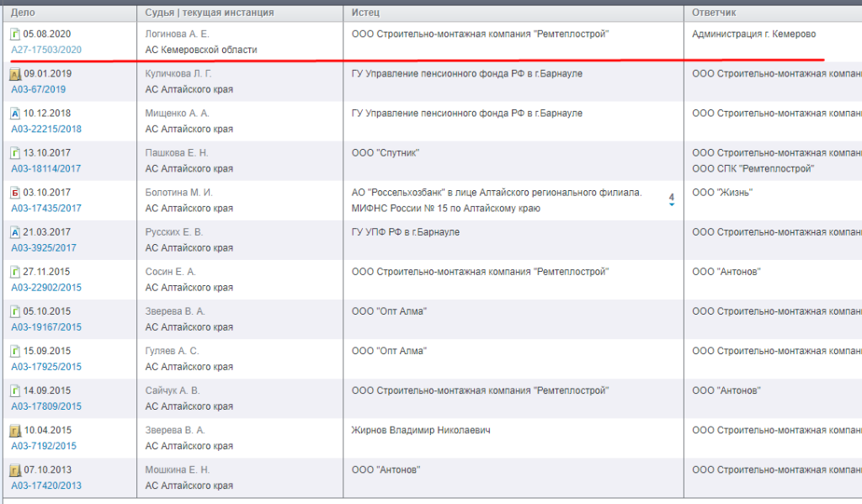
Task: Open case link А03-67/2019
Action: click(x=39, y=89)
